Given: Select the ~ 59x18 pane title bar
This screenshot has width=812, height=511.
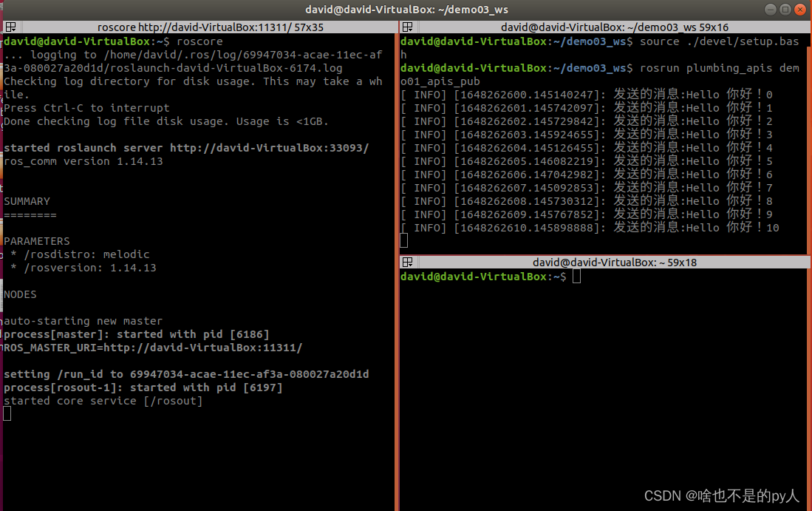Looking at the screenshot, I should pos(614,263).
